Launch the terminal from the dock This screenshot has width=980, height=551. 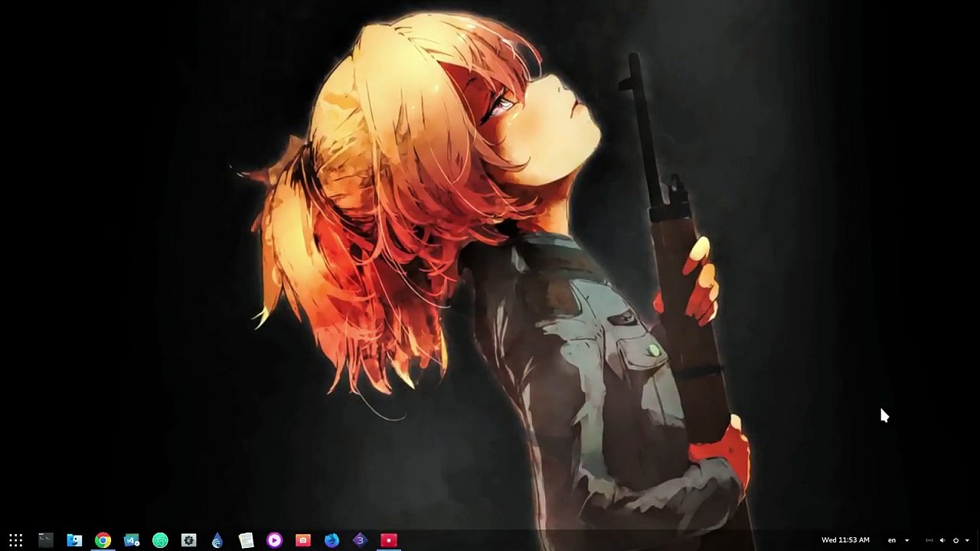tap(46, 540)
